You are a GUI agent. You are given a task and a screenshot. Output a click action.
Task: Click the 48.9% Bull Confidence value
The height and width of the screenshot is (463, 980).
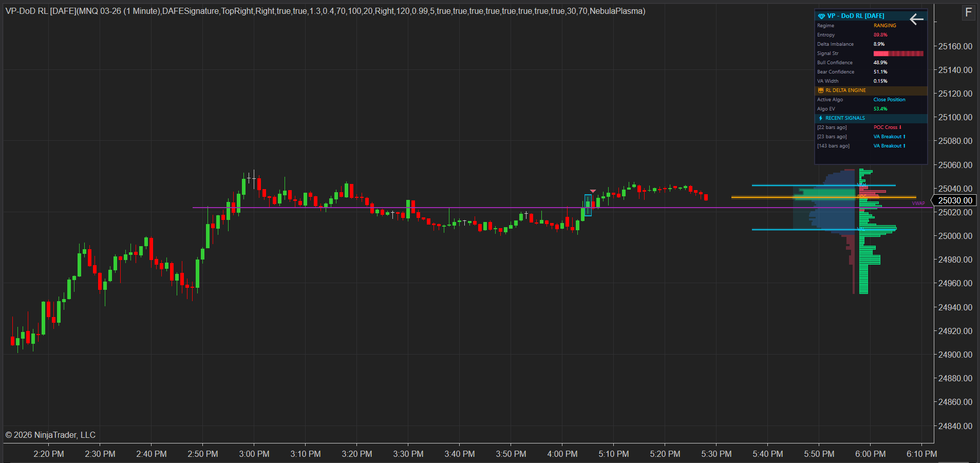(x=880, y=63)
